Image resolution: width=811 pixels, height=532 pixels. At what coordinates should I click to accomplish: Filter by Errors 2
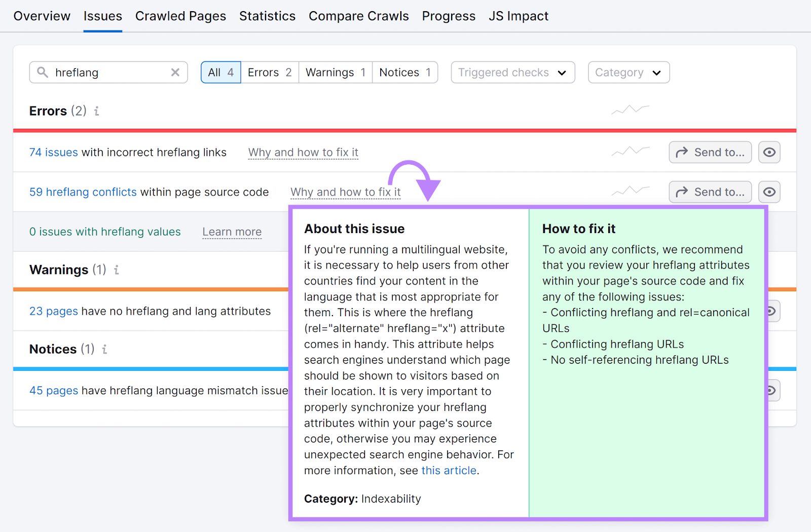click(270, 72)
